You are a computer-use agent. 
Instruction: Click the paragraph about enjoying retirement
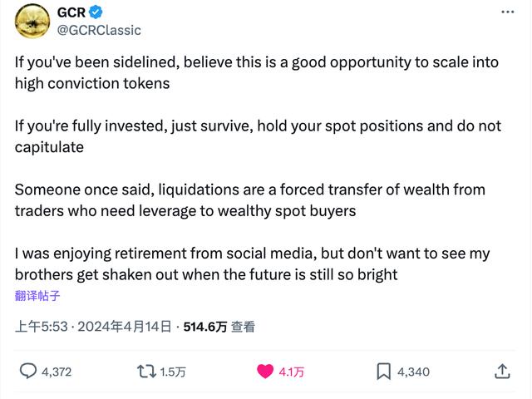tap(253, 264)
